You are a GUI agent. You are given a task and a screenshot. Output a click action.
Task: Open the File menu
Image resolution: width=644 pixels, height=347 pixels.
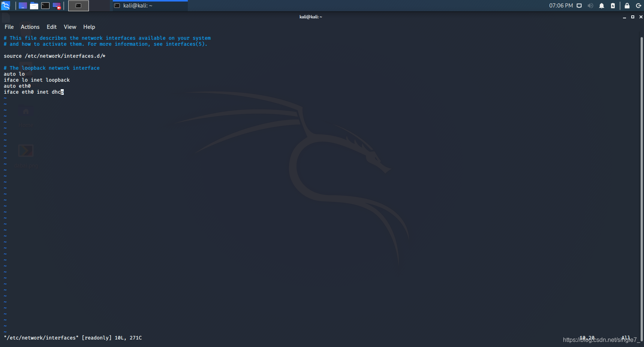(x=9, y=27)
